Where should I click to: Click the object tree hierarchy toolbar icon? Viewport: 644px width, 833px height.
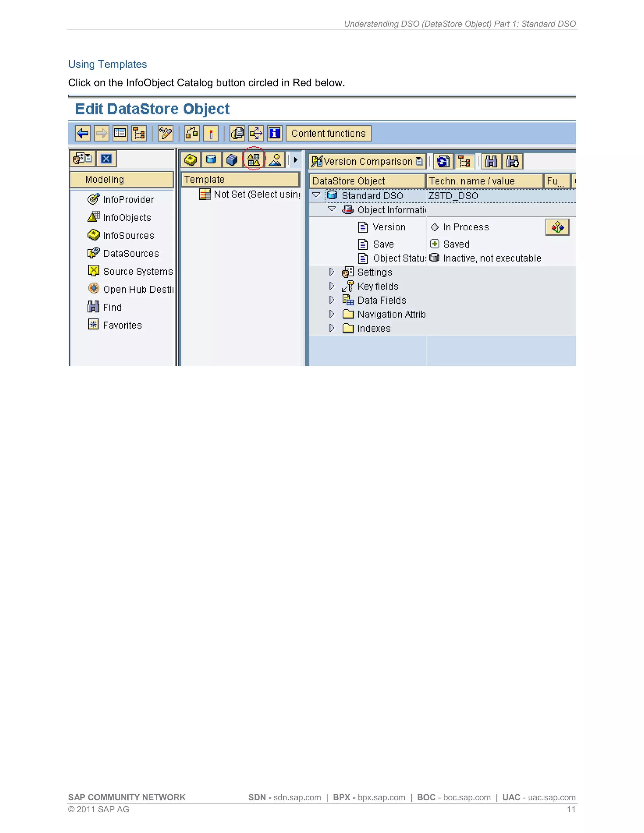139,134
